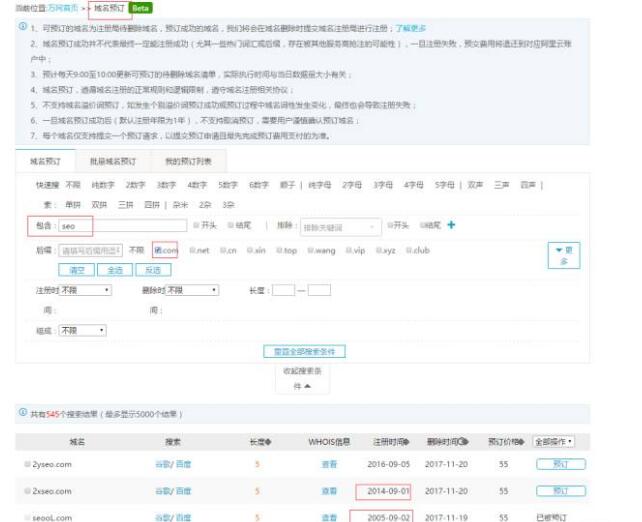Click the 包含 keyword field containing seo

(123, 226)
